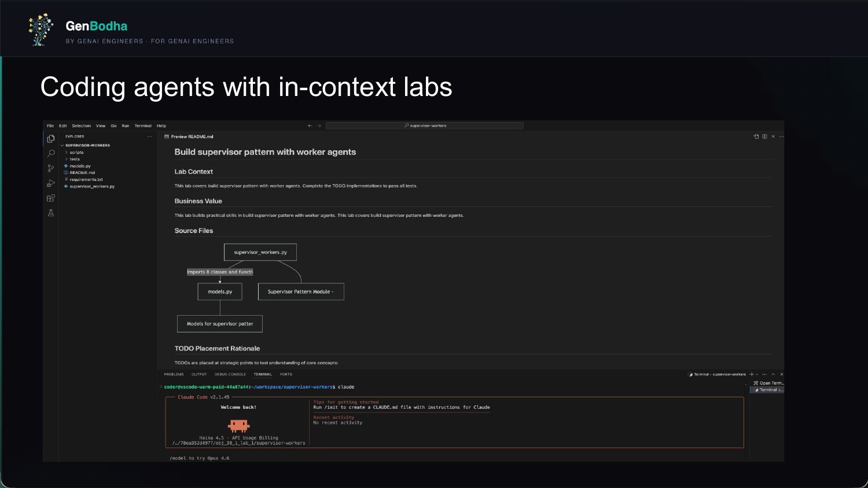Open supervisor_workers.py in the file explorer
Image resolution: width=868 pixels, height=488 pixels.
click(x=92, y=186)
